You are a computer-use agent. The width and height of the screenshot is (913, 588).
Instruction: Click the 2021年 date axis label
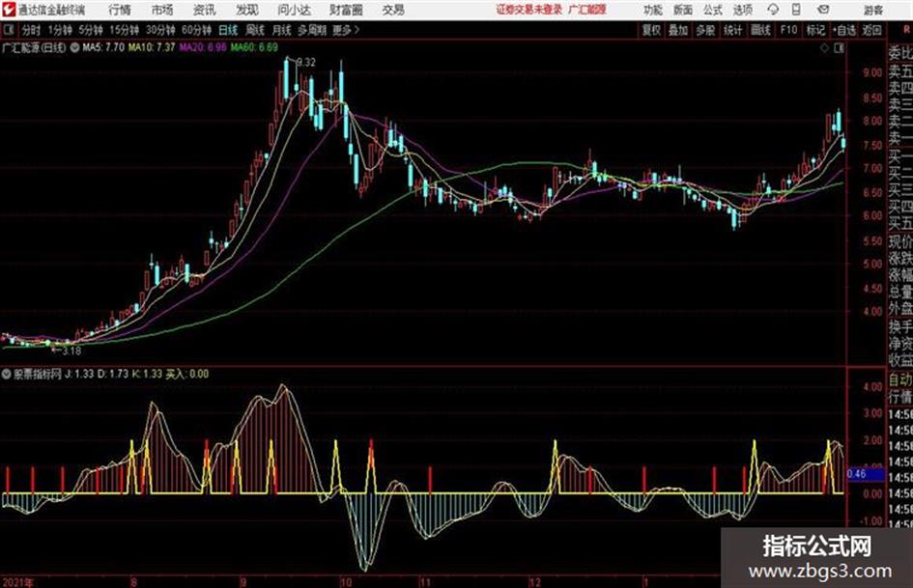point(17,581)
